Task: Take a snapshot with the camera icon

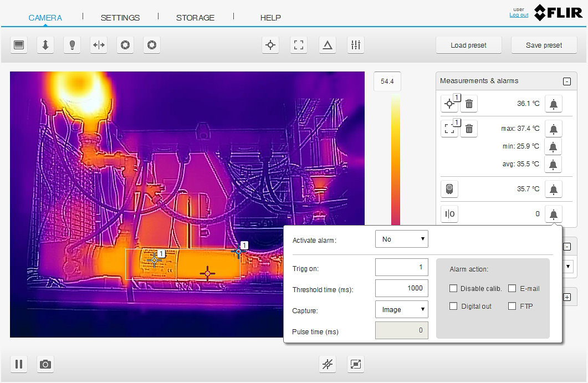Action: click(x=45, y=364)
